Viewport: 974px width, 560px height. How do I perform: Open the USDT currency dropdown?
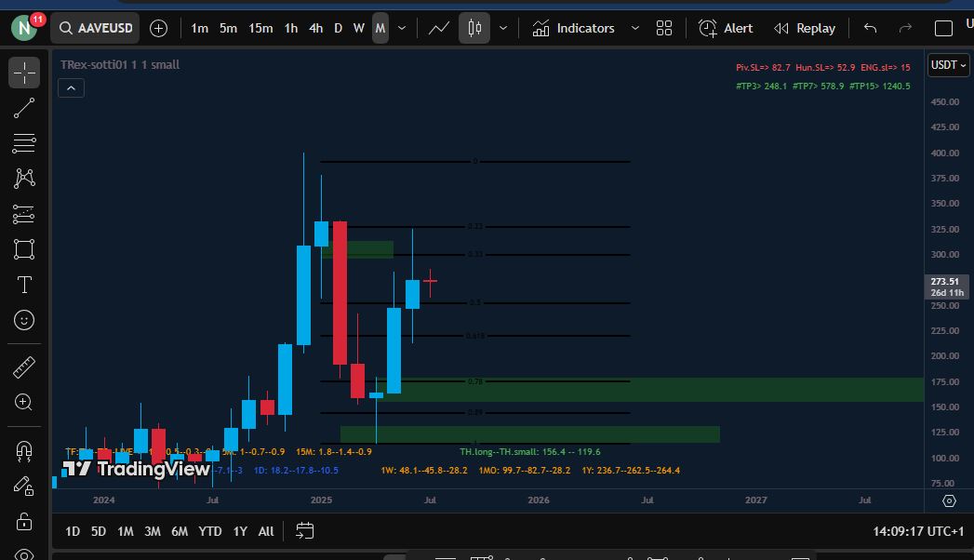pyautogui.click(x=948, y=65)
